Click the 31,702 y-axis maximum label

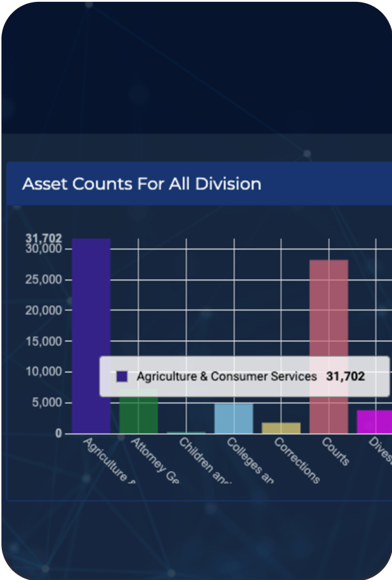pyautogui.click(x=44, y=238)
